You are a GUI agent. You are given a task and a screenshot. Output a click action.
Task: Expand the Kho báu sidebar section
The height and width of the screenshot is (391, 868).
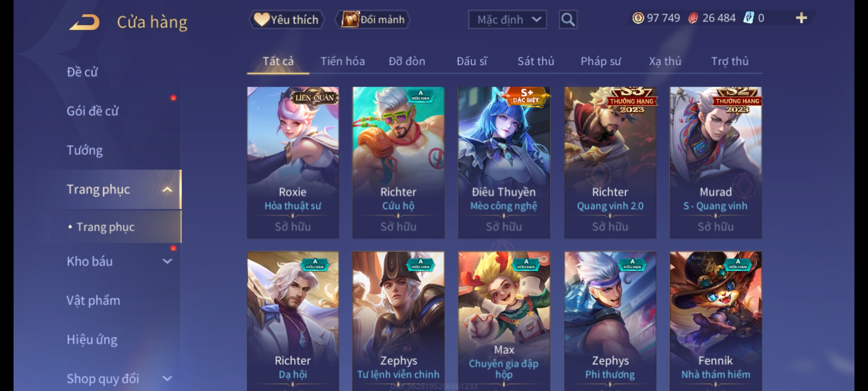167,261
